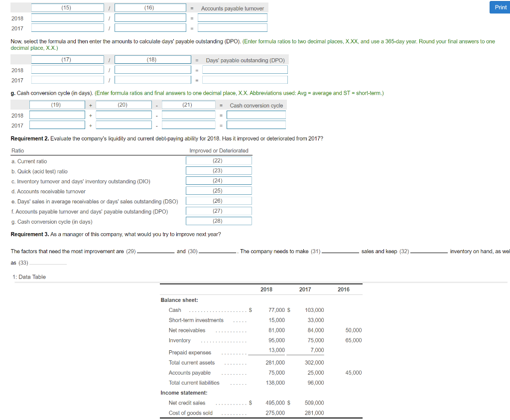Select the (19) field in cash conversion cycle
The width and height of the screenshot is (510, 420).
[56, 105]
